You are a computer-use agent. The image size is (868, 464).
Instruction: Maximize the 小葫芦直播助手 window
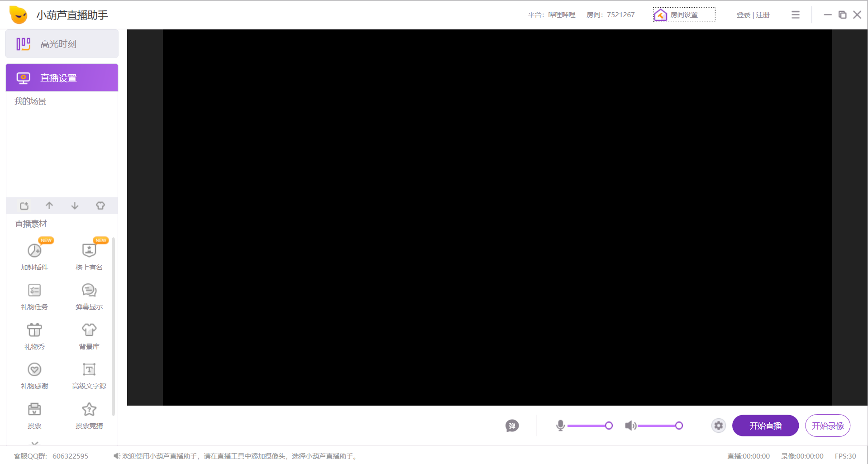(x=843, y=15)
